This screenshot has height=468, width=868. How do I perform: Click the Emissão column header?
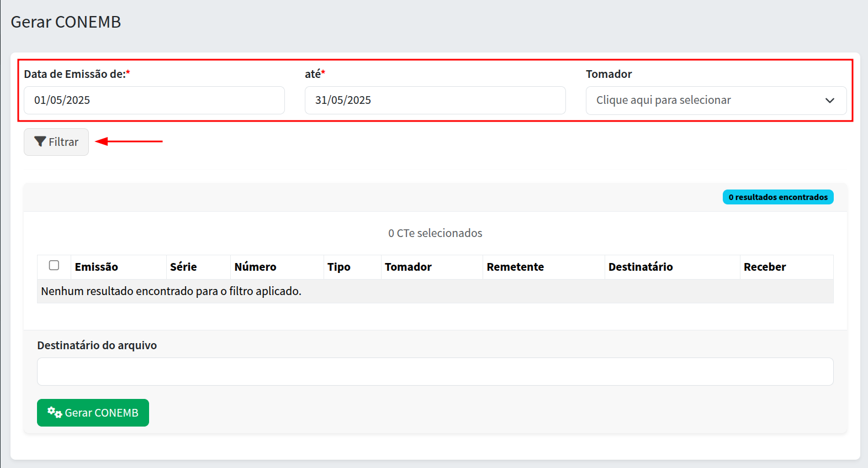point(97,267)
